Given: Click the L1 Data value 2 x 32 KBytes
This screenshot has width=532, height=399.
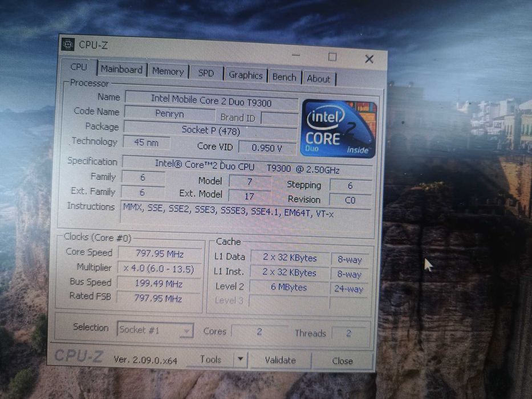Looking at the screenshot, I should pyautogui.click(x=290, y=258).
